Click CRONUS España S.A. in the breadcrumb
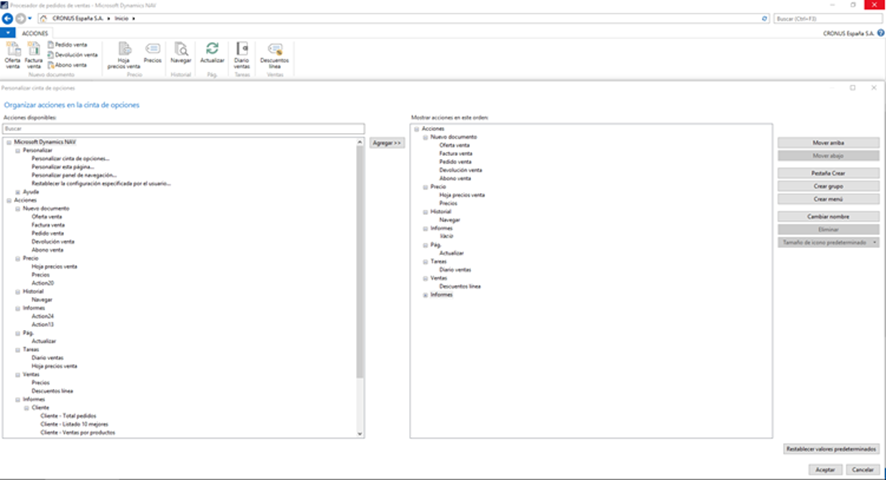 click(78, 19)
